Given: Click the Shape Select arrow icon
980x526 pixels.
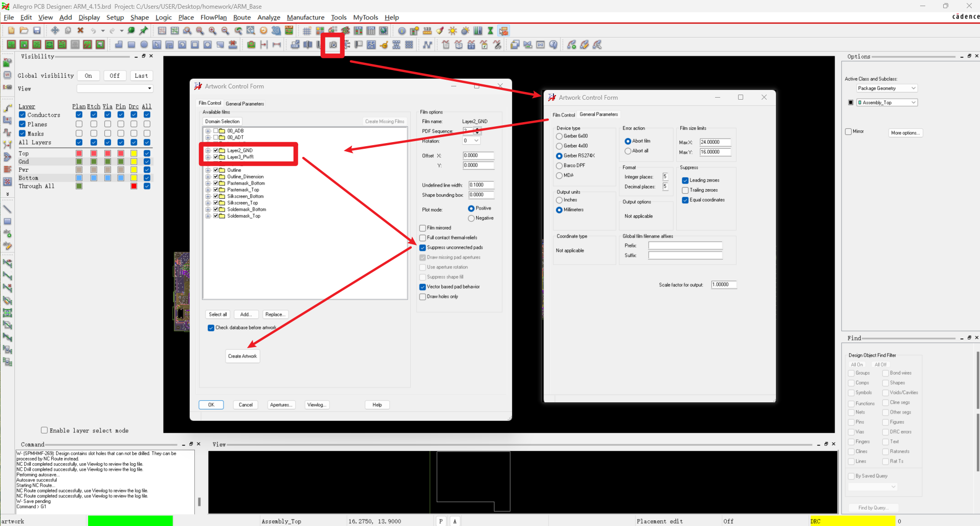Looking at the screenshot, I should tap(157, 45).
